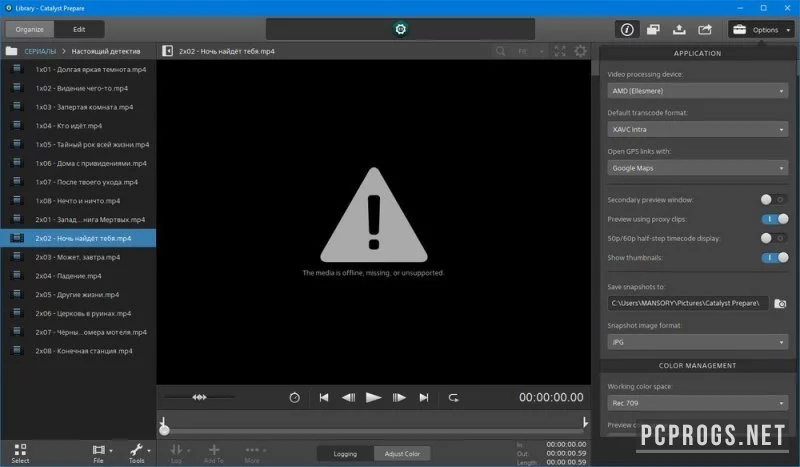Select 1x04 - Кто идёт.mp4
The height and width of the screenshot is (467, 800).
point(78,126)
